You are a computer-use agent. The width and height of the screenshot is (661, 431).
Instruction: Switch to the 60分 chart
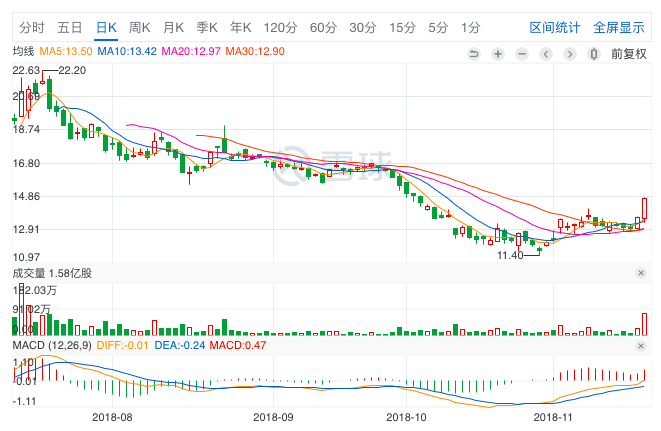(323, 28)
